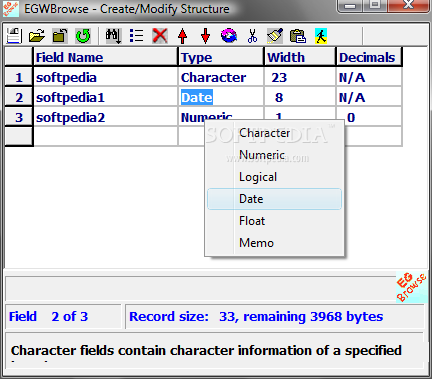This screenshot has height=379, width=432.
Task: Select row header 1
Action: [19, 77]
